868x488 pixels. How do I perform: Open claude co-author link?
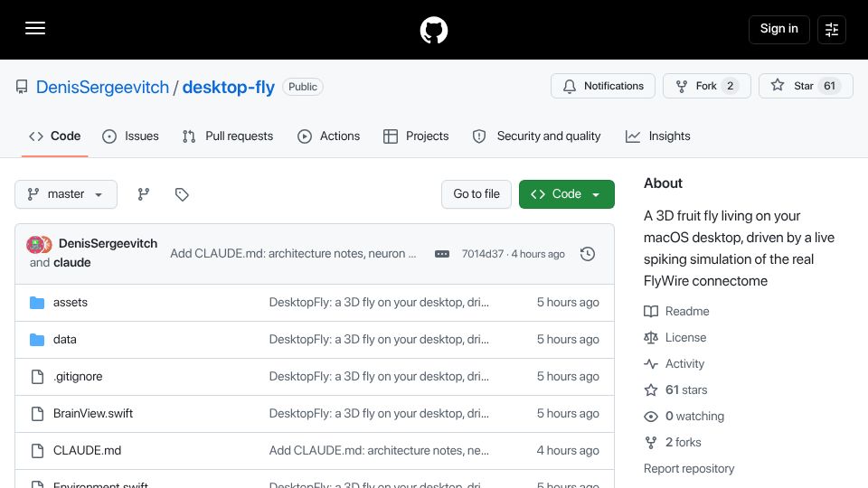(72, 262)
